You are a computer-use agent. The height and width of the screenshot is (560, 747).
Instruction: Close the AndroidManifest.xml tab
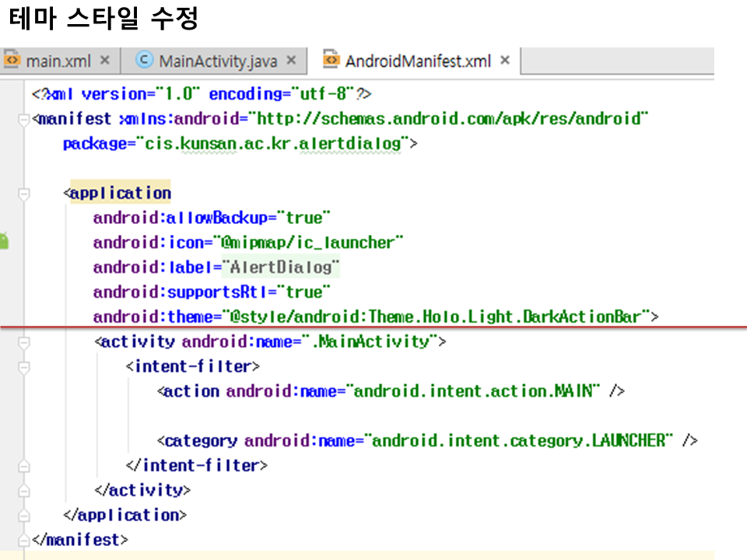point(504,61)
